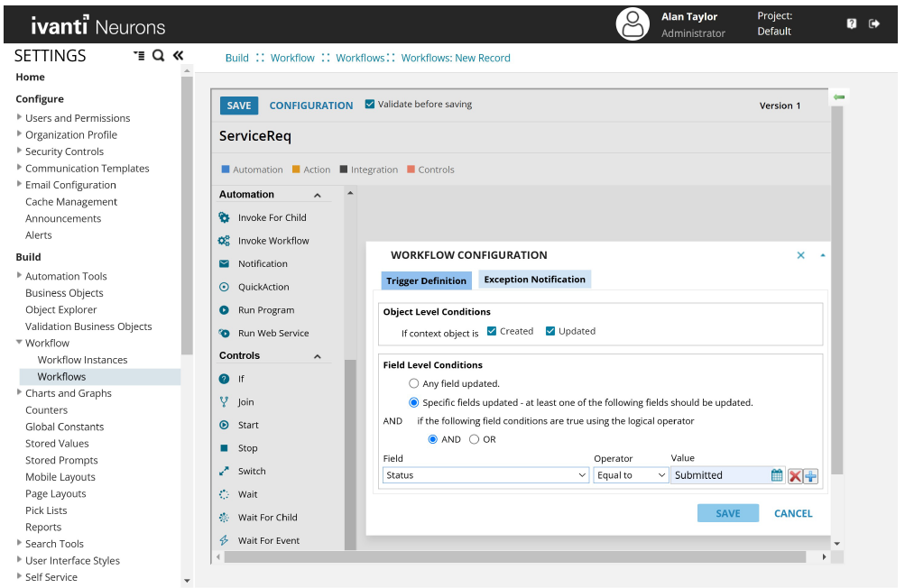
Task: Click the settings menu list icon
Action: (139, 55)
